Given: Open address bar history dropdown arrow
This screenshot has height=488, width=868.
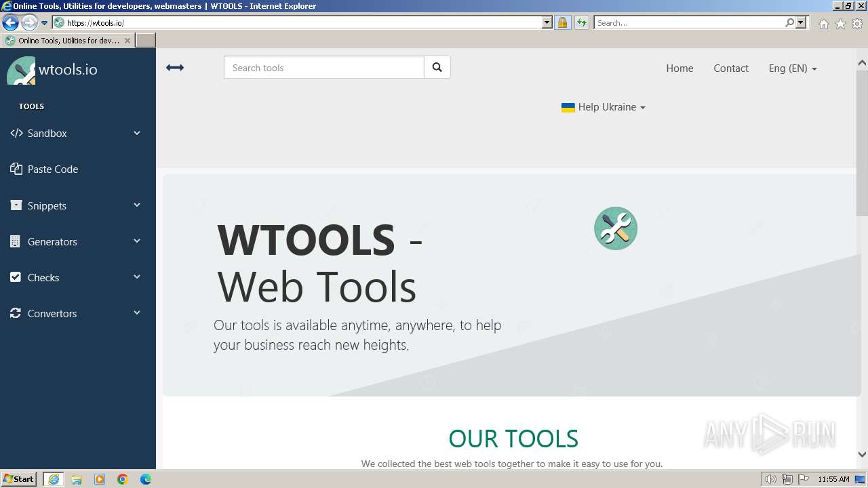Looking at the screenshot, I should pos(547,22).
